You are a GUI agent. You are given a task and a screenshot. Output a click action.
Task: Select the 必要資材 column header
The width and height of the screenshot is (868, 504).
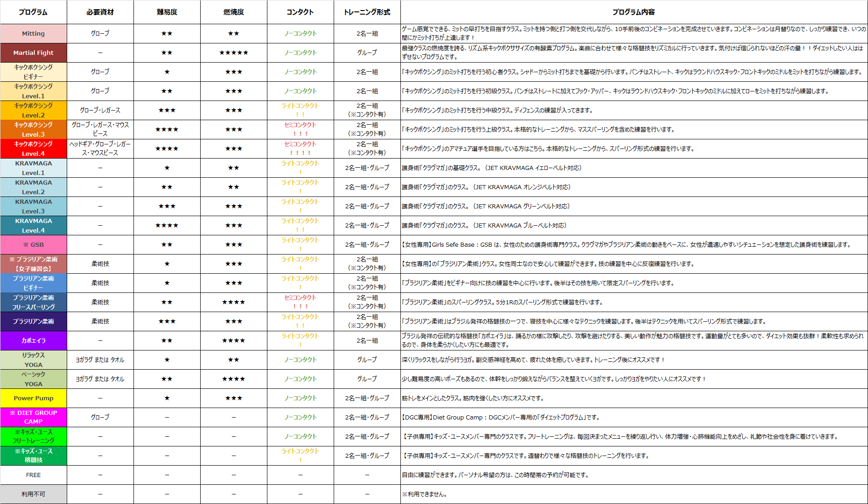[x=100, y=12]
